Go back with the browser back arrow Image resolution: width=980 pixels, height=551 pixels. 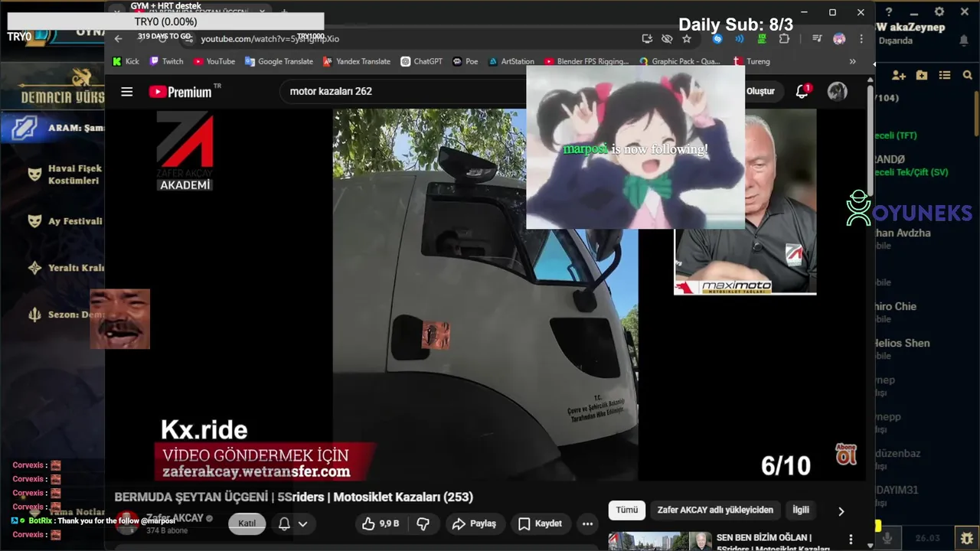pos(118,38)
